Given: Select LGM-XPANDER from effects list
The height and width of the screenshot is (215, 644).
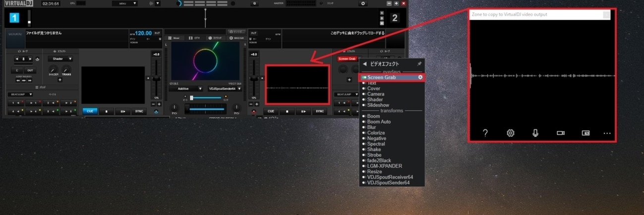Looking at the screenshot, I should pos(385,166).
